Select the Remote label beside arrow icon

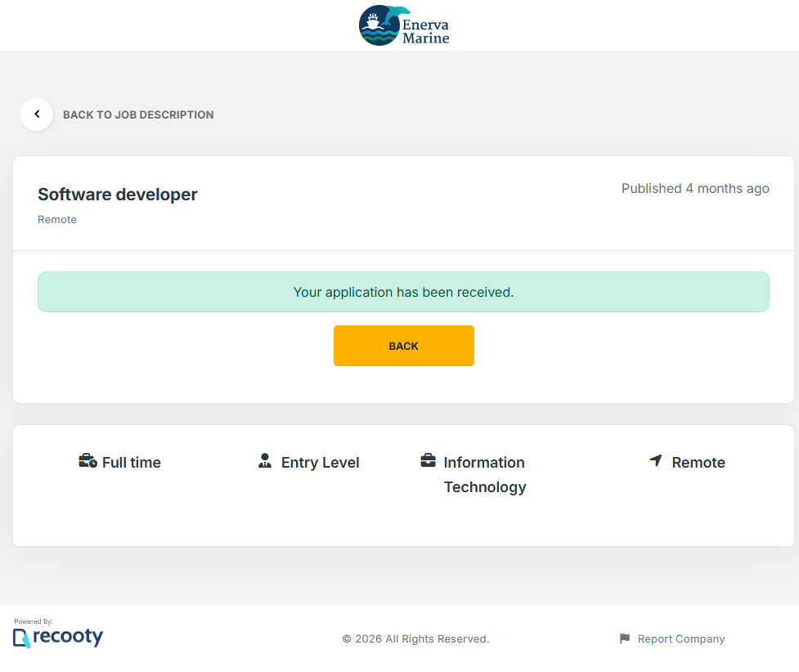tap(698, 463)
